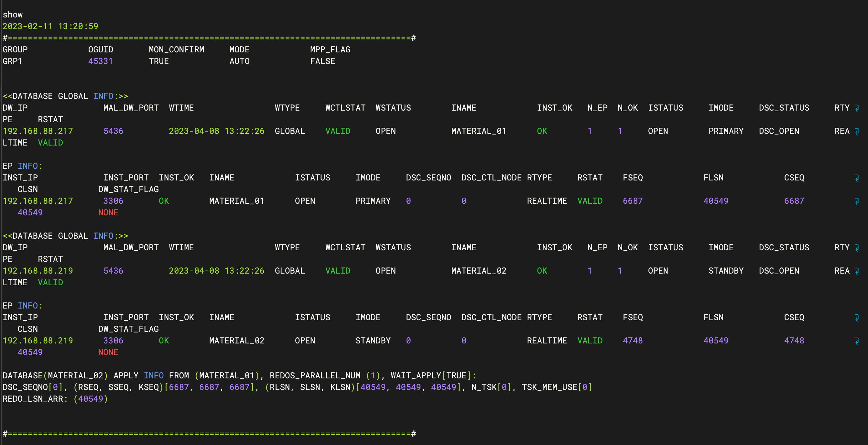Click the WAIT_APPLY label
868x445 pixels.
[416, 375]
